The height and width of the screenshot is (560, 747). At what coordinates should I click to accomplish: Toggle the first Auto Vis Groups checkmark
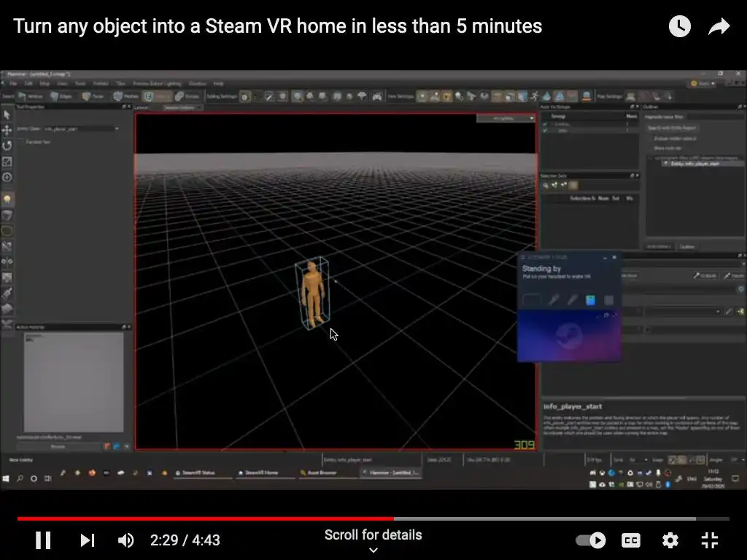click(545, 125)
